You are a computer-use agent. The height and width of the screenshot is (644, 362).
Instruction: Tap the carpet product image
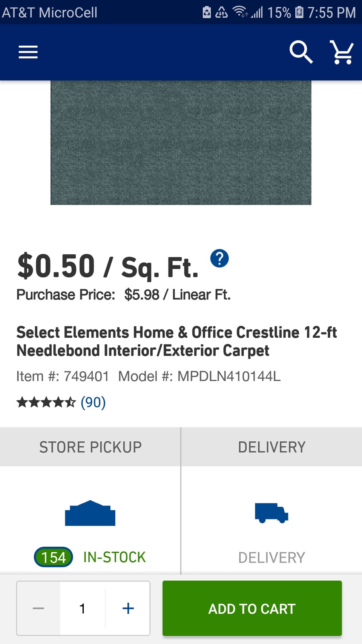(x=181, y=143)
